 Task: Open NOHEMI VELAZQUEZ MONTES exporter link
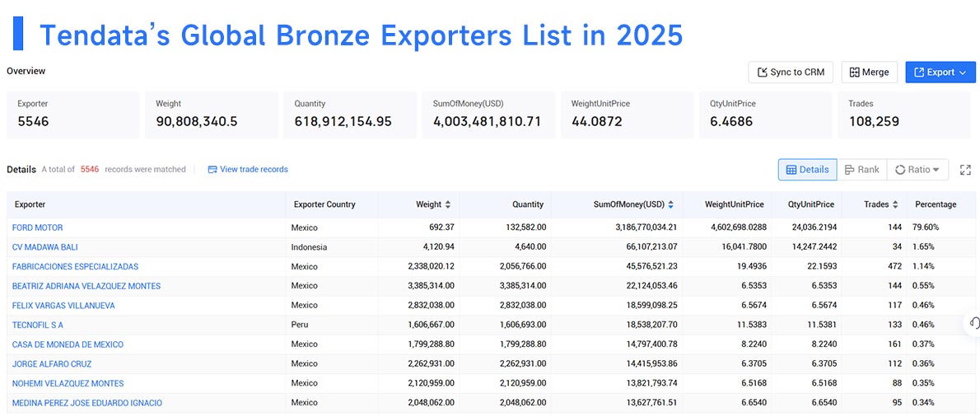click(68, 383)
